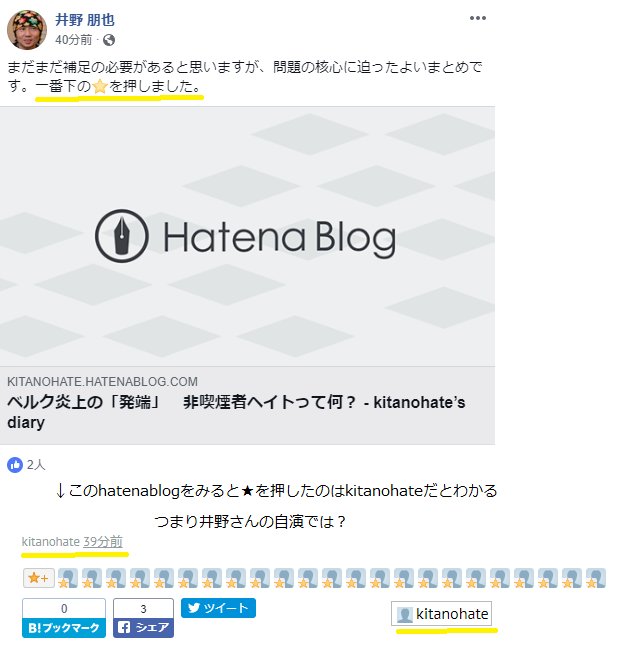Image resolution: width=629 pixels, height=648 pixels.
Task: Click the Hatena bookmark count showing 0
Action: [64, 608]
